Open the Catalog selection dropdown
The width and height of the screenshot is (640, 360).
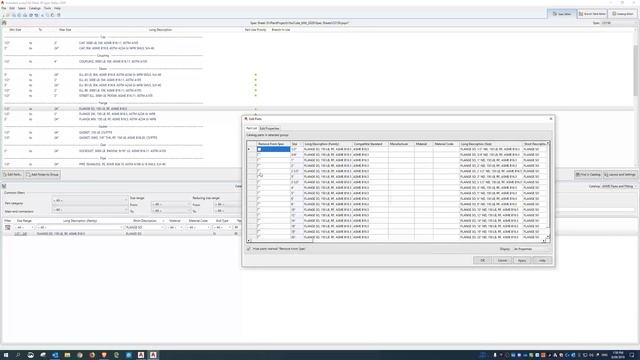click(x=618, y=186)
